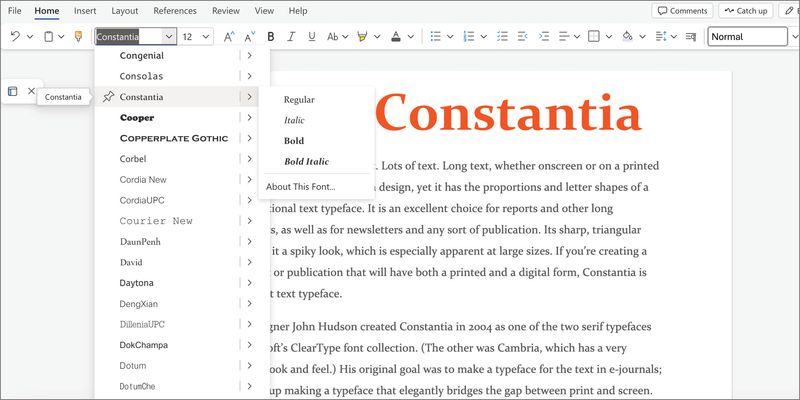Click the Grow Font icon
The image size is (800, 400).
228,37
